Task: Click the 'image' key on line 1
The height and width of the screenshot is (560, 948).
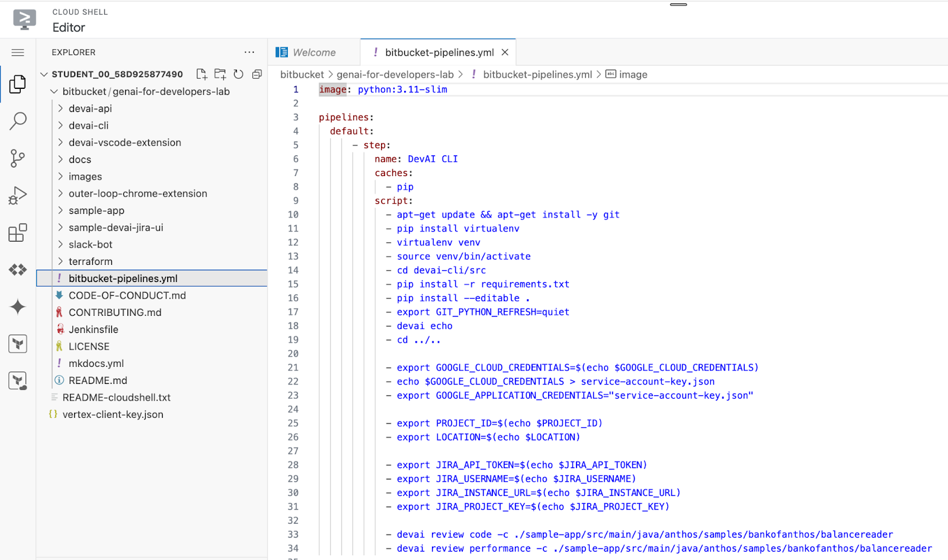Action: coord(332,89)
